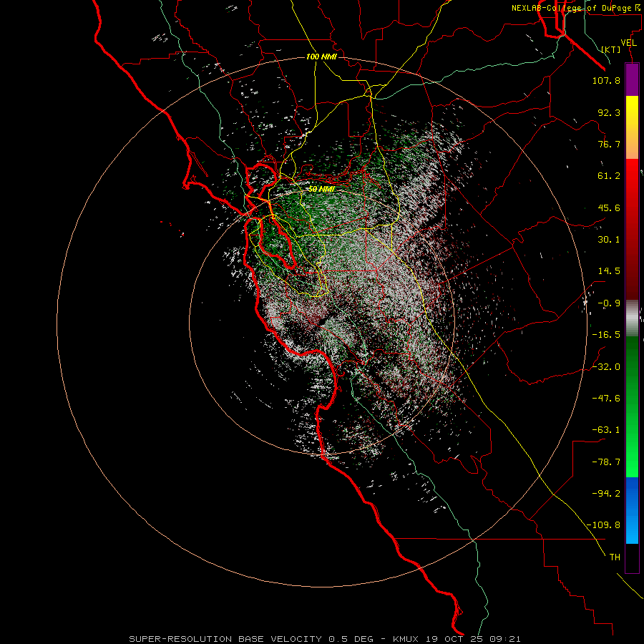Screen dimensions: 644x644
Task: Click the 76.7 scale value
Action: 609,144
